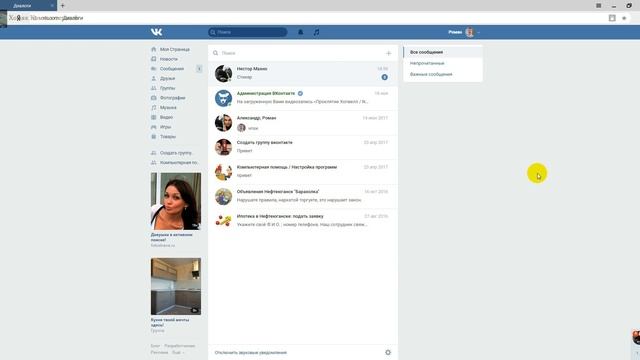The height and width of the screenshot is (360, 640).
Task: Open the Создать группу shortcut in sidebar
Action: tap(176, 153)
